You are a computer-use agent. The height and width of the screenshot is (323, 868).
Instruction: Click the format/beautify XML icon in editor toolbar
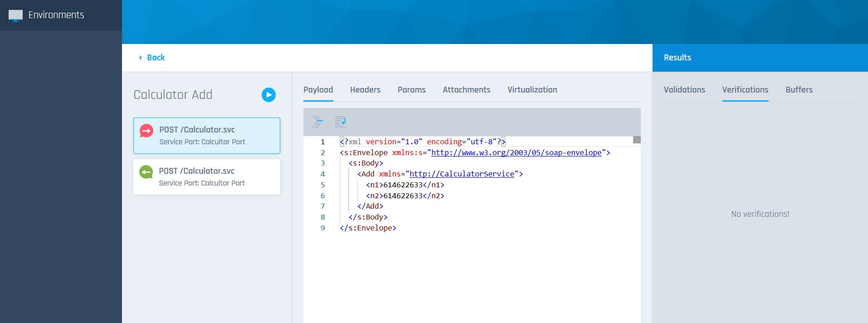click(x=317, y=122)
